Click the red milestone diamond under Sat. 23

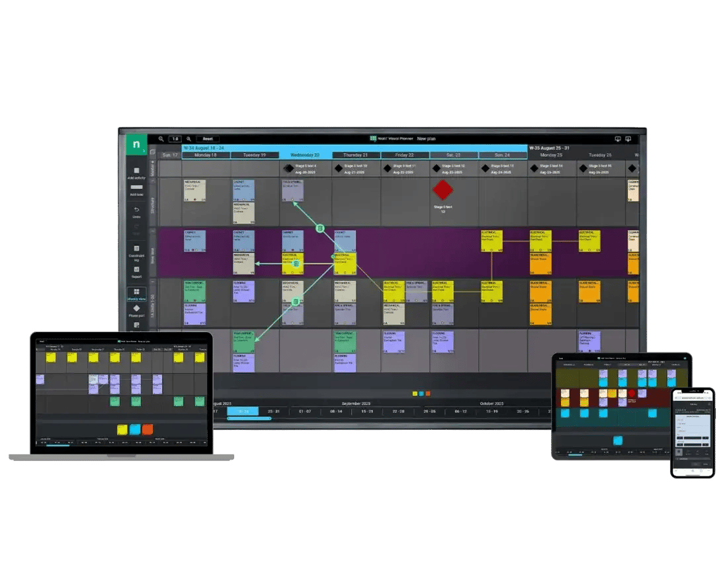point(443,190)
